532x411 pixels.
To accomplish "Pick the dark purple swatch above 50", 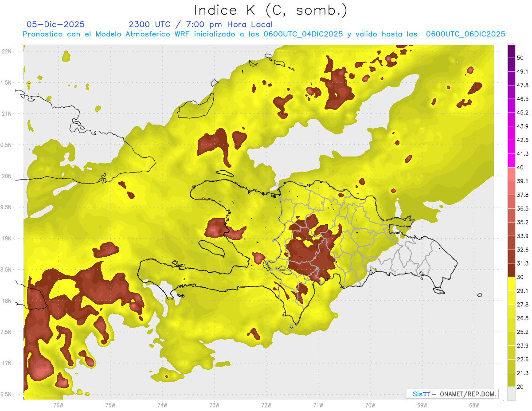I will pos(511,51).
